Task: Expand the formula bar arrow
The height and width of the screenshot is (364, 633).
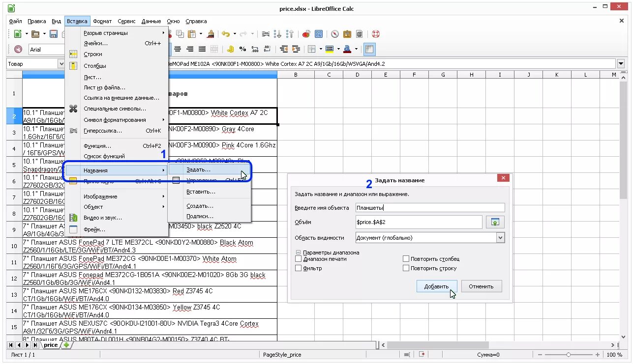Action: pyautogui.click(x=621, y=63)
